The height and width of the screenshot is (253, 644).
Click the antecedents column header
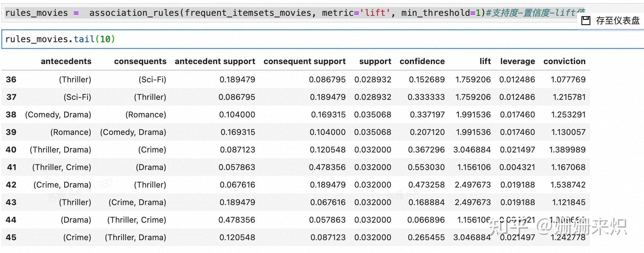point(66,61)
